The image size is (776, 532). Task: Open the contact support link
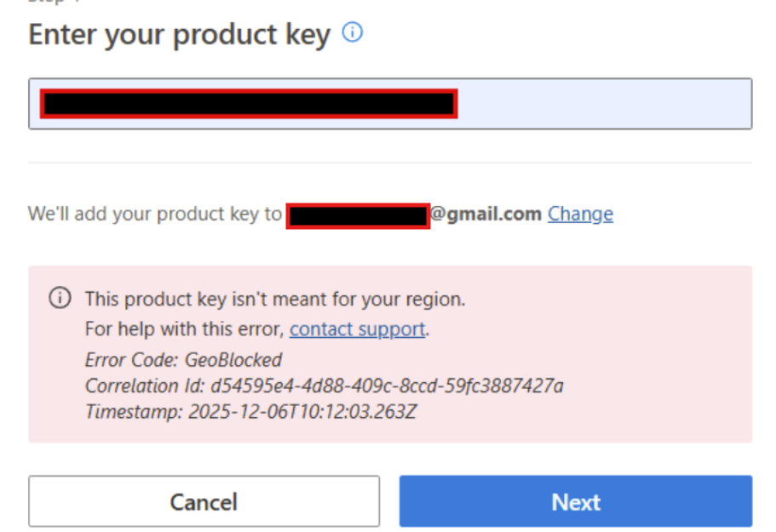pos(357,329)
